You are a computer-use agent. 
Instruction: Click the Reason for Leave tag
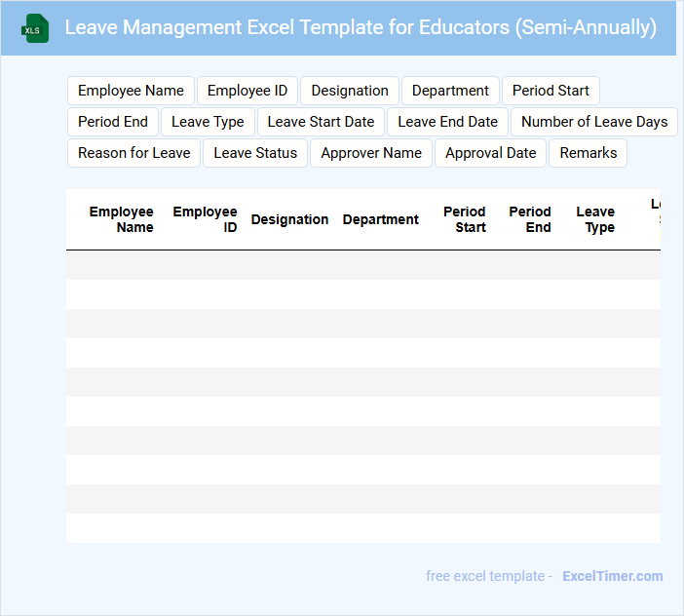133,153
